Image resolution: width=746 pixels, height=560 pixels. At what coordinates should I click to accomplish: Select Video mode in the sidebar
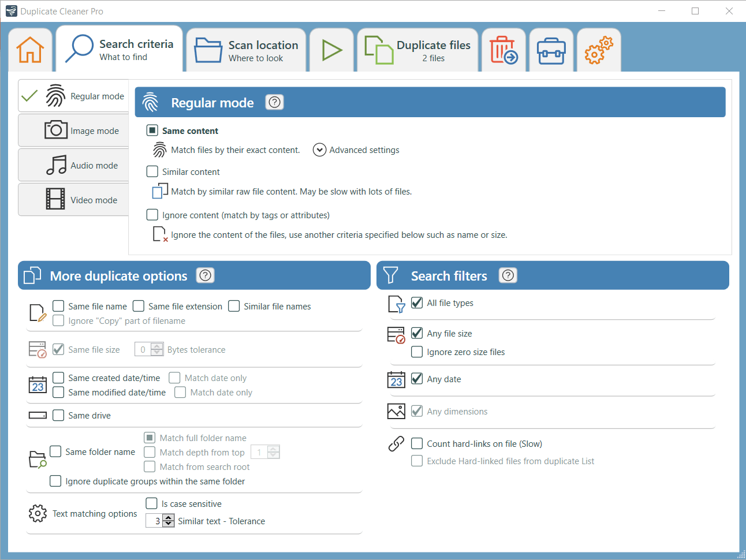pos(73,199)
